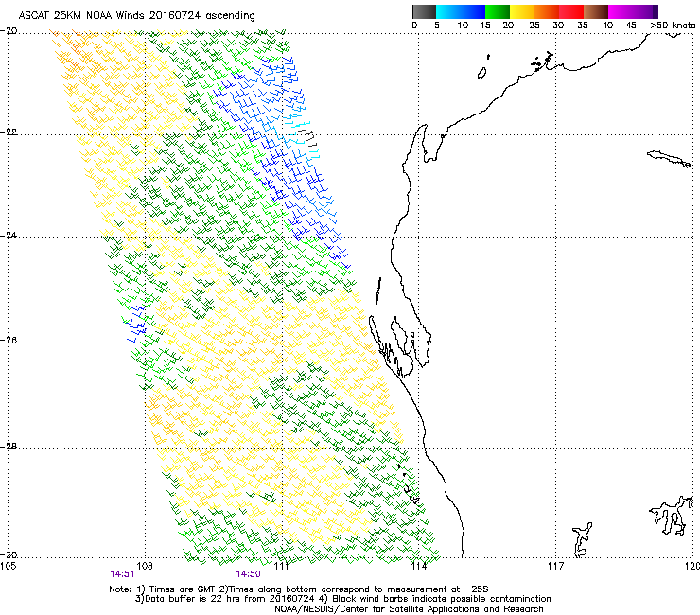Click the title 'ASCAT 25KM NOAA Winds 20160724 ascending'
The image size is (700, 615).
click(x=136, y=16)
